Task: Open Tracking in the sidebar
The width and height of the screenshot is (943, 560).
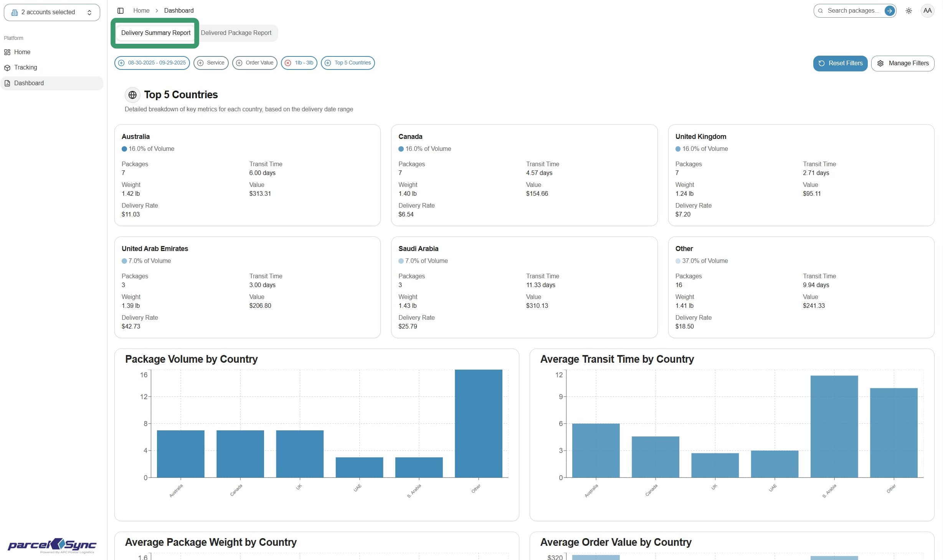Action: 52,68
